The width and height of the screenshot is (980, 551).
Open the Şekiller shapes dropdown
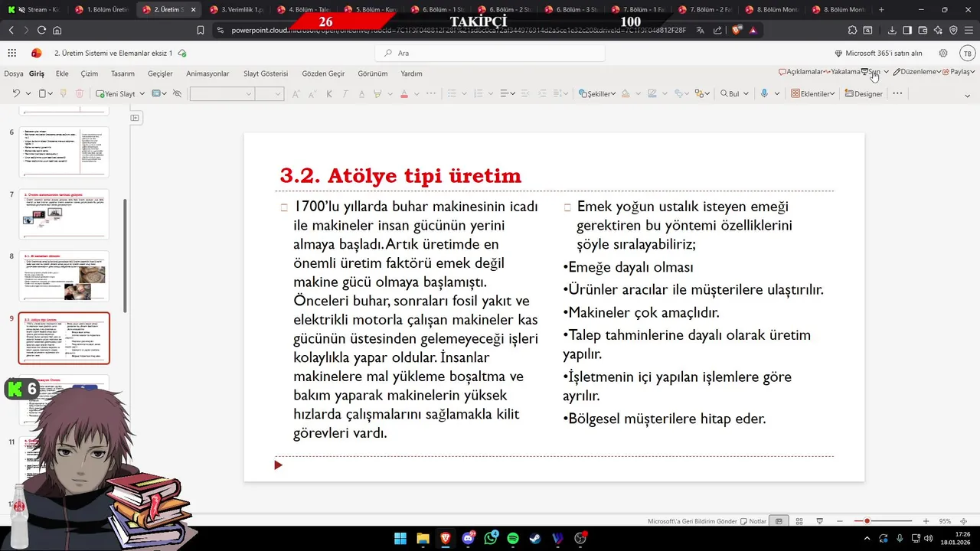597,93
